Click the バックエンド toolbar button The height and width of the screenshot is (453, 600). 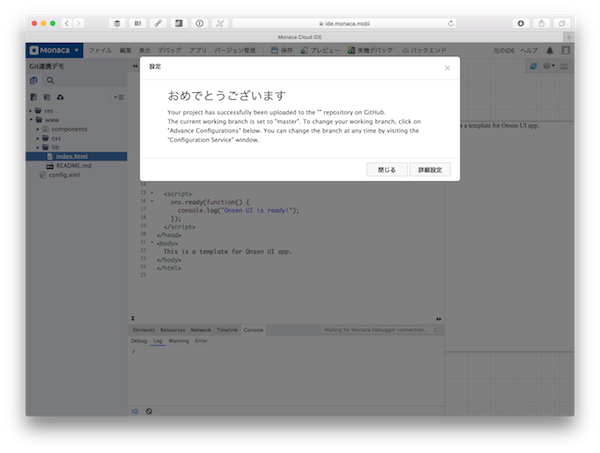424,50
